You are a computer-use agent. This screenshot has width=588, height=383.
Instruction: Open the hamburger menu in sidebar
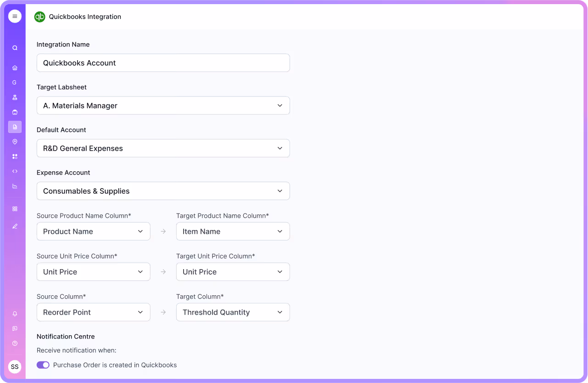point(15,16)
